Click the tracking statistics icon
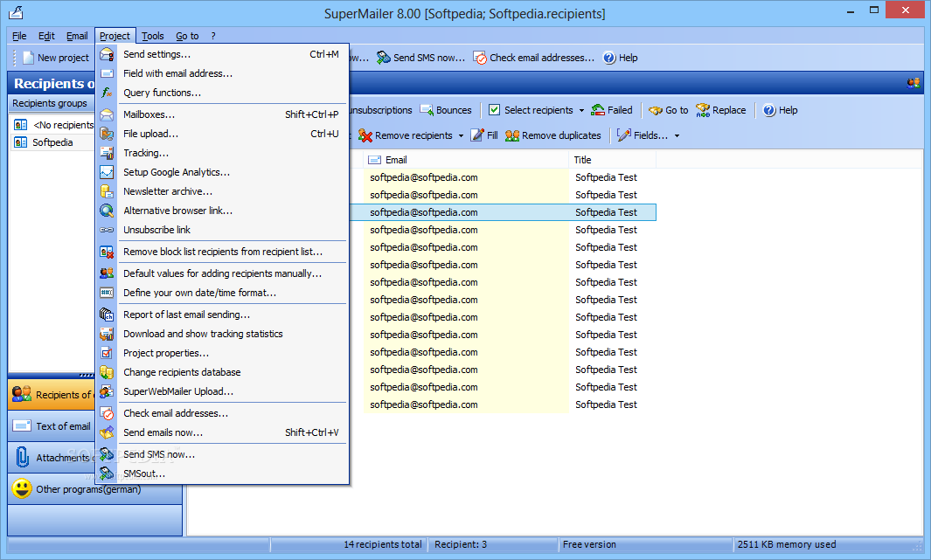Viewport: 931px width, 560px height. click(107, 334)
